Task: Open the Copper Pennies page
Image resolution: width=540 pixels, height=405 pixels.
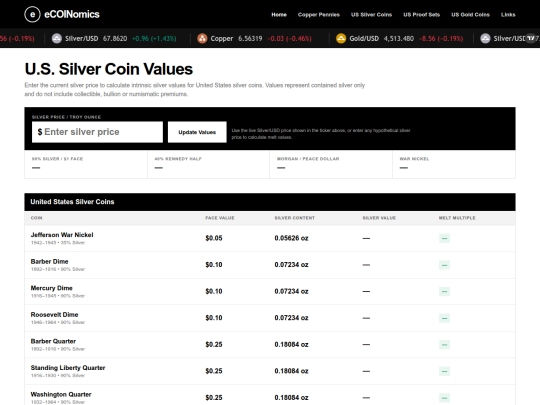Action: tap(319, 14)
